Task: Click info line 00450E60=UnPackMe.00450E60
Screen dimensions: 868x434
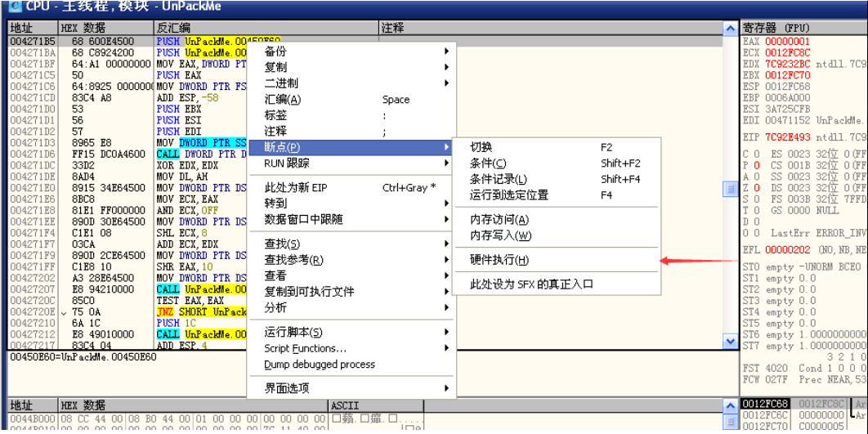Action: pyautogui.click(x=83, y=357)
